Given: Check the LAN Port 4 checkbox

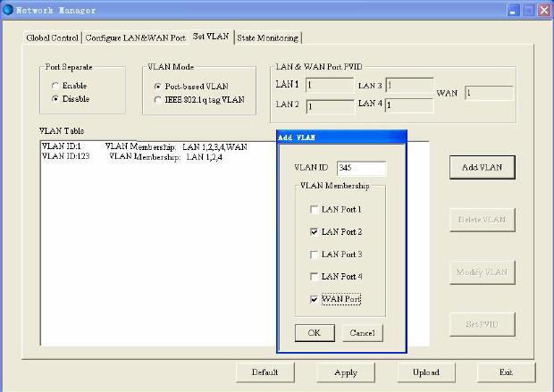Looking at the screenshot, I should 314,277.
